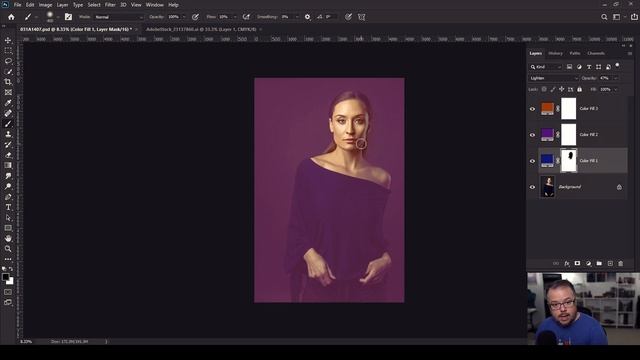
Task: Add a layer style with fx icon
Action: tap(567, 264)
